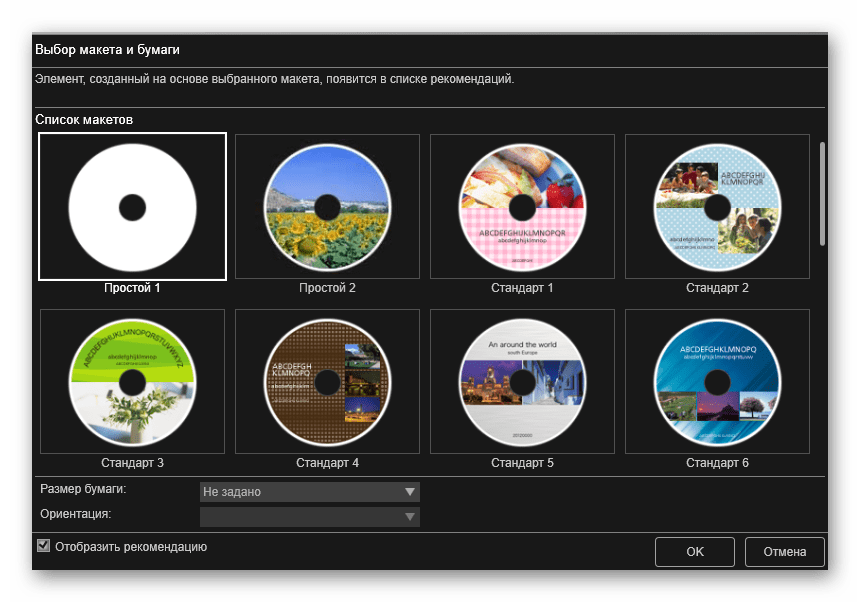
Task: Select the blue dotted family layout Стандарт 2
Action: click(717, 207)
